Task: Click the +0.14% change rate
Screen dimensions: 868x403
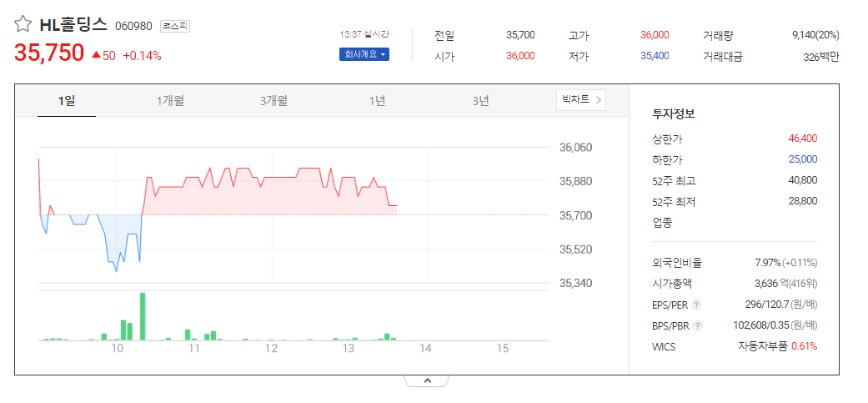Action: pos(142,56)
